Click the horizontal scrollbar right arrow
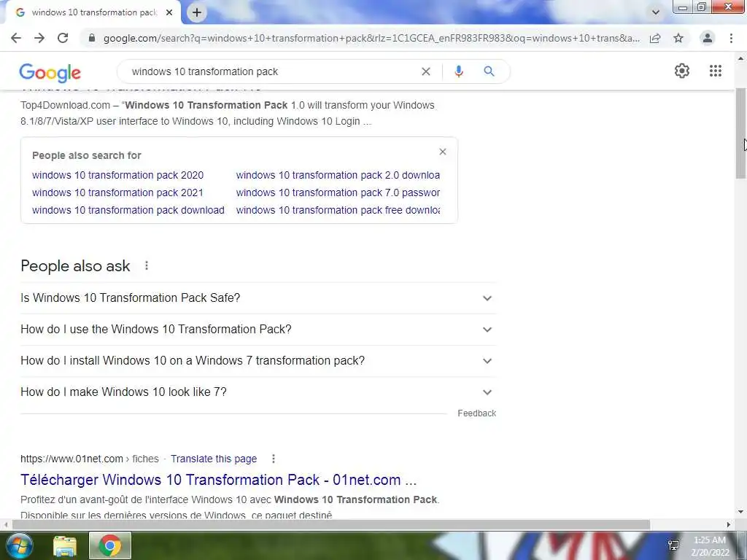 tap(729, 524)
